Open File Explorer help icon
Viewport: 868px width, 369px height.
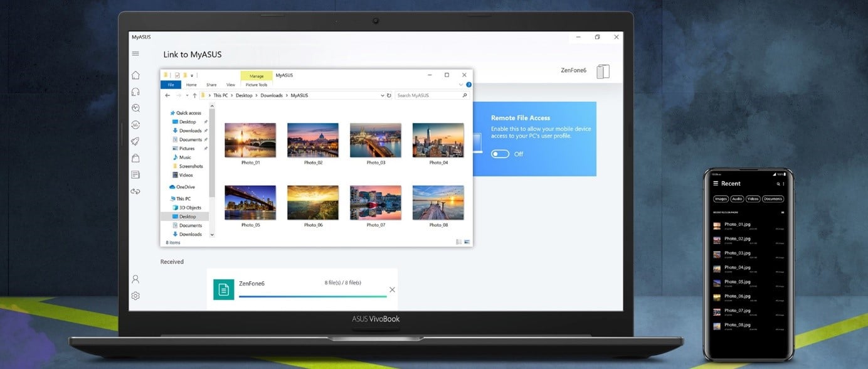[468, 85]
